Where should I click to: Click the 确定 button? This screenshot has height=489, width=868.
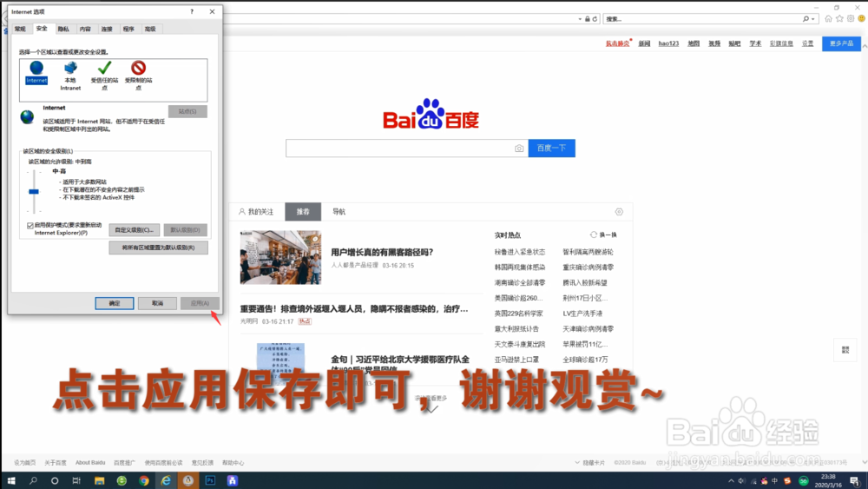(x=114, y=303)
